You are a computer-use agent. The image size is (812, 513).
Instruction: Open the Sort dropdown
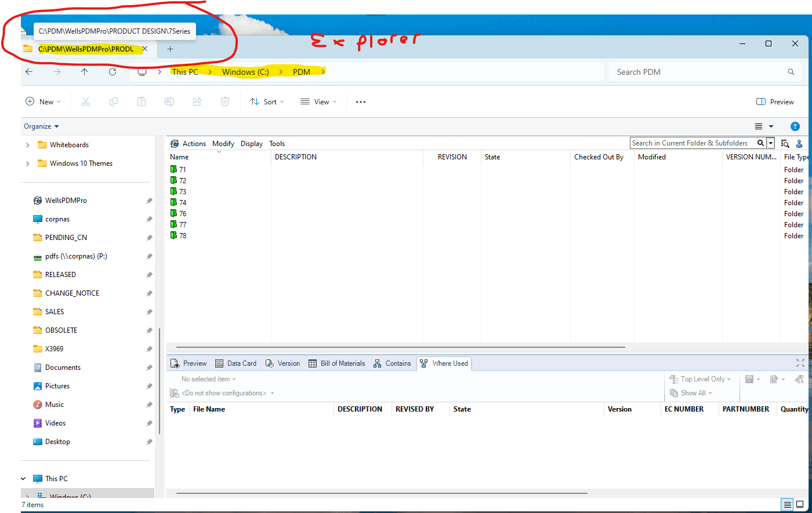267,101
